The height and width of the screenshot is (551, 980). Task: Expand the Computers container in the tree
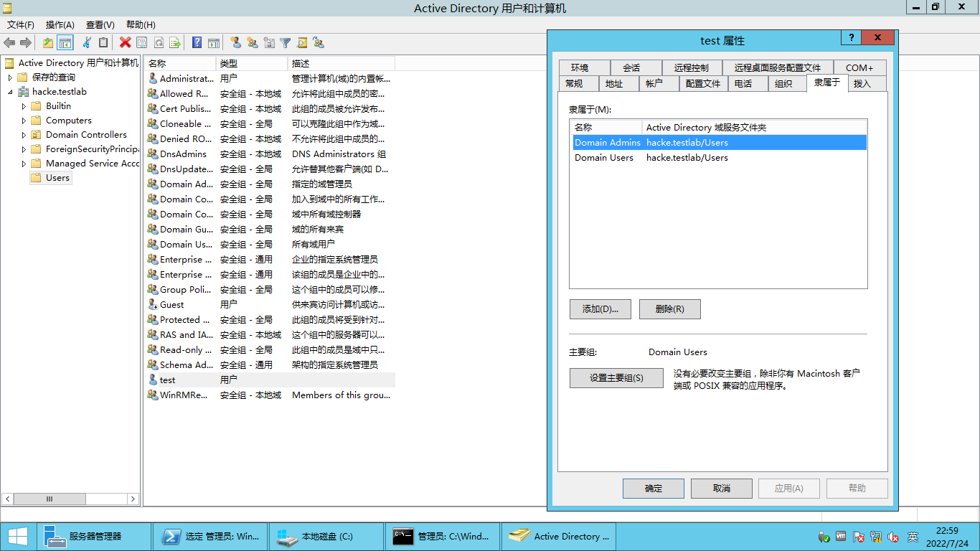point(22,120)
